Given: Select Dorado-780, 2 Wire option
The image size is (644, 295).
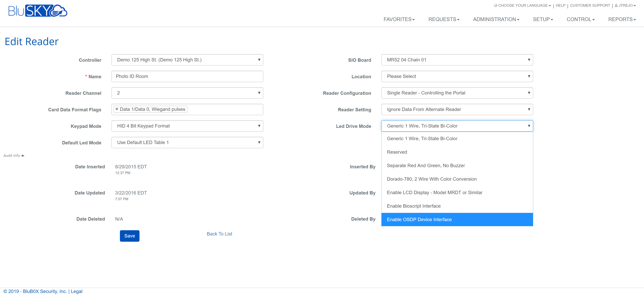Looking at the screenshot, I should coord(431,179).
